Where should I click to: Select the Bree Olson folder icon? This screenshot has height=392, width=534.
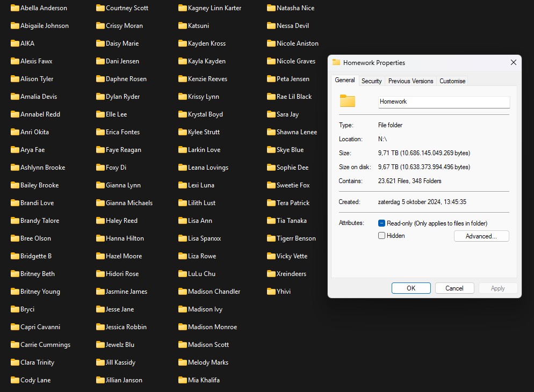click(15, 238)
